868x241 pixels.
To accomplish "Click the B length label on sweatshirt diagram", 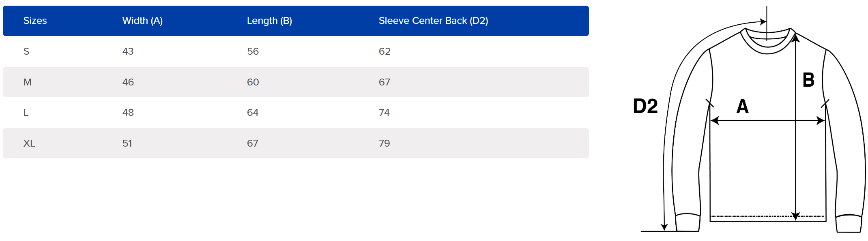I will [808, 80].
